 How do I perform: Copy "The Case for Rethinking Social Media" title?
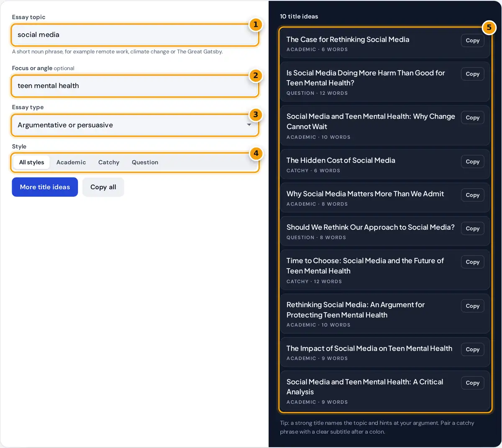[473, 41]
